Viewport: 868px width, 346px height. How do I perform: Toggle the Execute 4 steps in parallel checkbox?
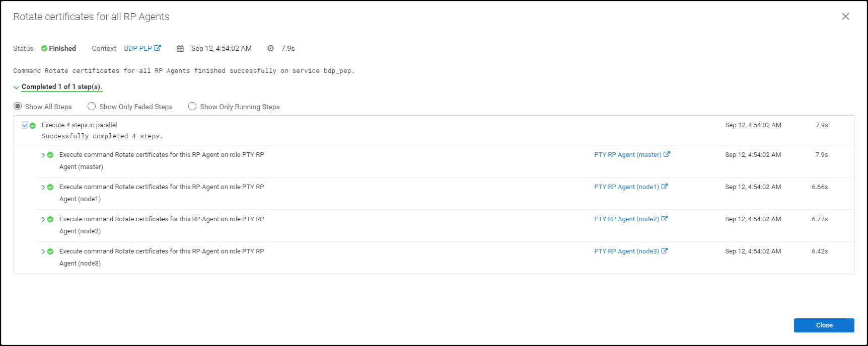tap(25, 125)
